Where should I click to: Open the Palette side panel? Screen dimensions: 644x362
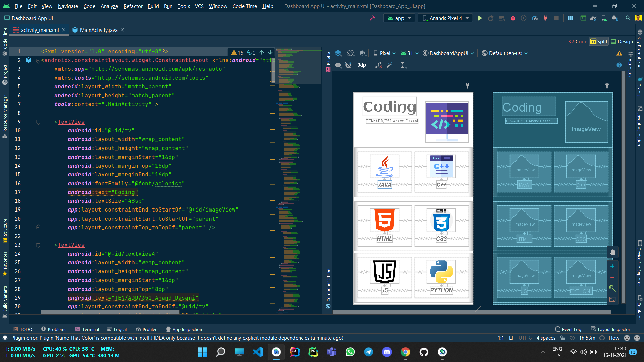click(x=328, y=61)
